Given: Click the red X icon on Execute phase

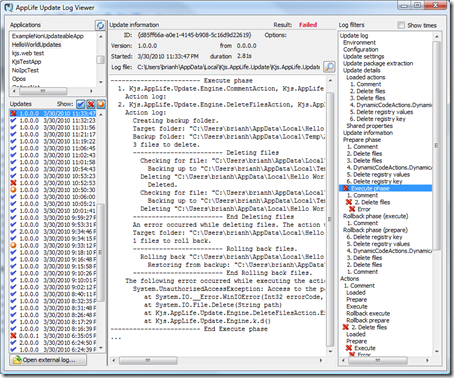Looking at the screenshot, I should pos(346,188).
